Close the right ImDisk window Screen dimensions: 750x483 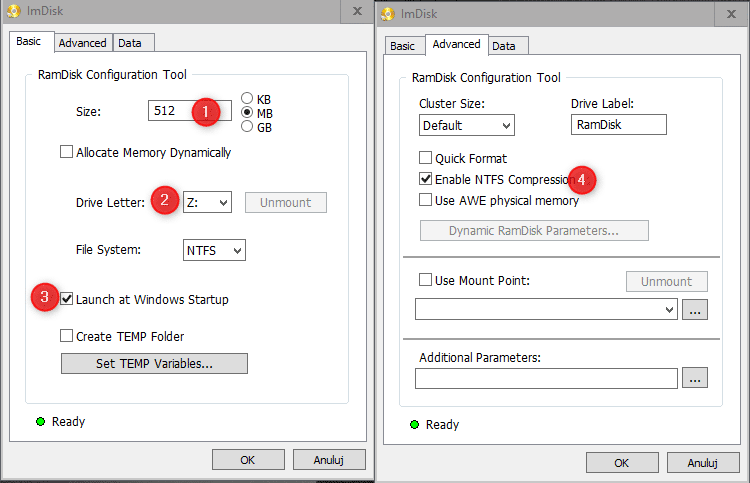[731, 14]
